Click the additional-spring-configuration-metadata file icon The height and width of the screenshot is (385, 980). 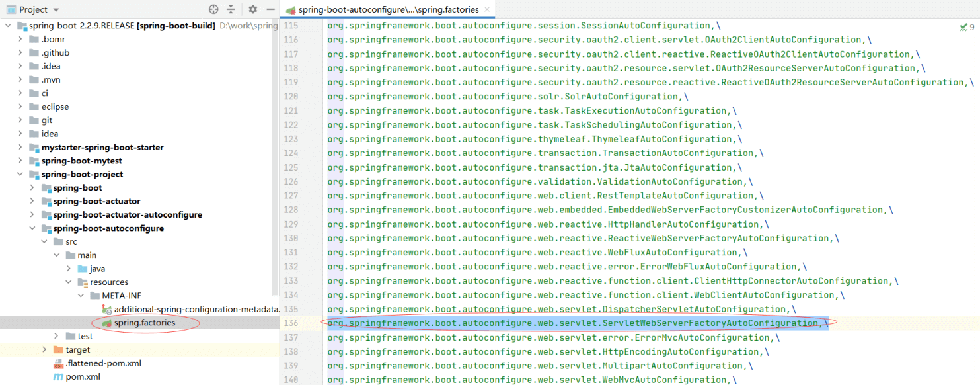point(106,309)
